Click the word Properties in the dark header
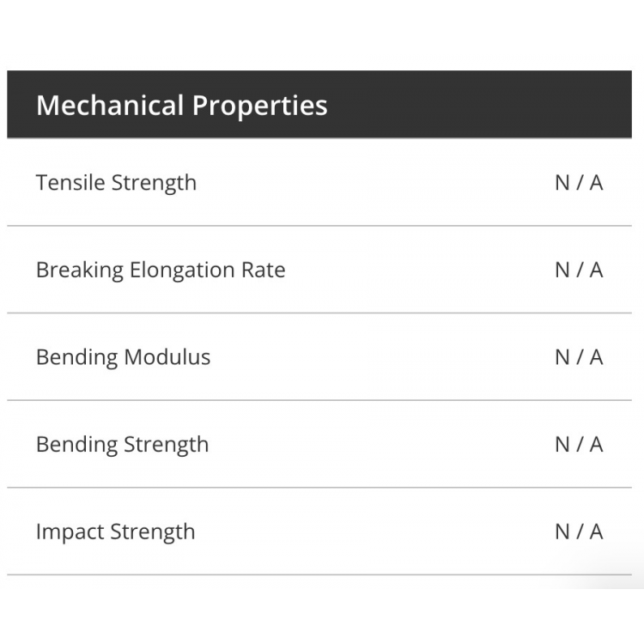 [x=260, y=106]
